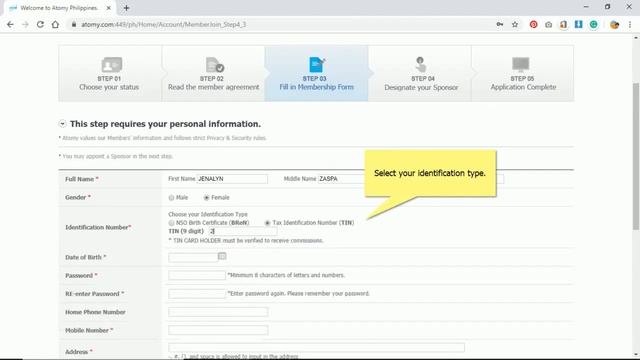The height and width of the screenshot is (360, 640).
Task: Switch to Welcome to Atomy Philippines tab
Action: (59, 8)
